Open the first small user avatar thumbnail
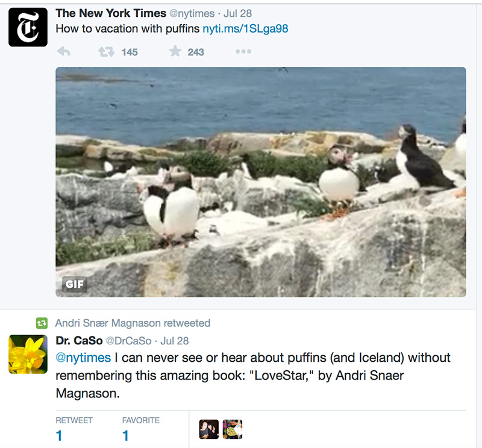Screen dimensions: 482x448 pyautogui.click(x=209, y=429)
